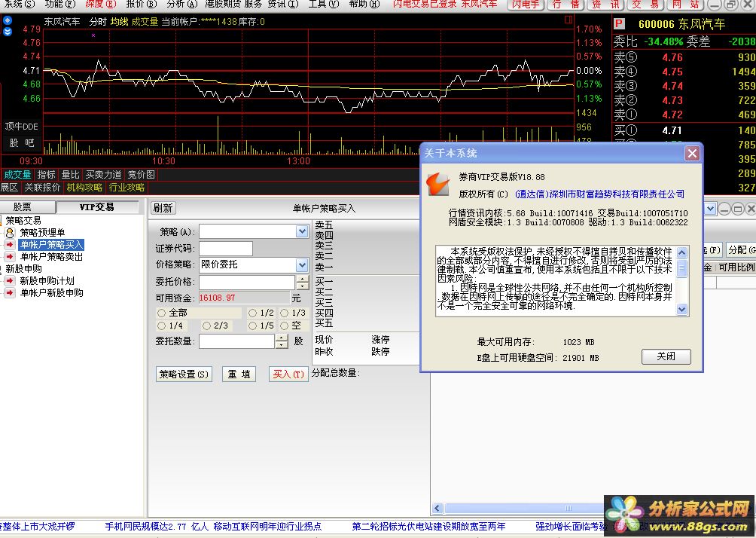Open the 策略(A) dropdown list

tap(302, 231)
